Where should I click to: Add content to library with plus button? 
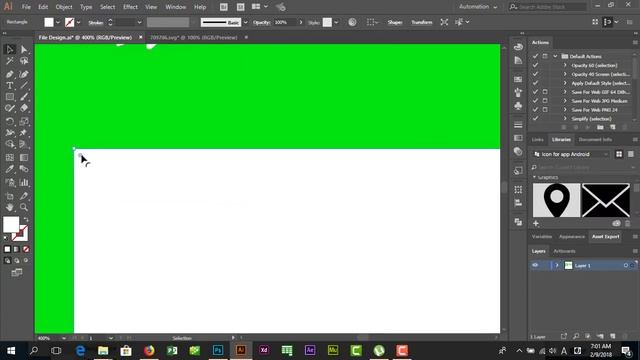tap(536, 223)
